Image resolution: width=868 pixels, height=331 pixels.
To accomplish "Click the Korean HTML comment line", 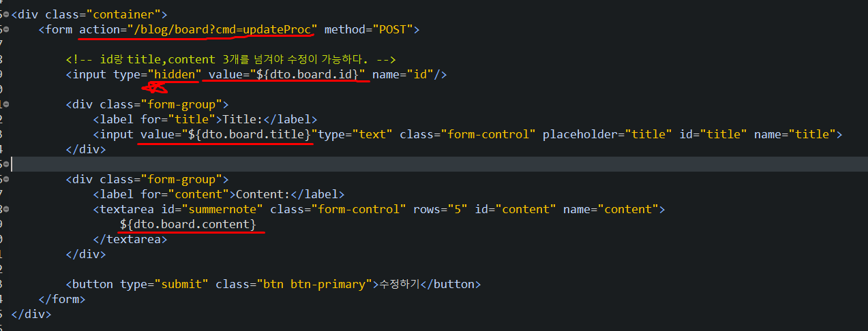I will tap(231, 59).
